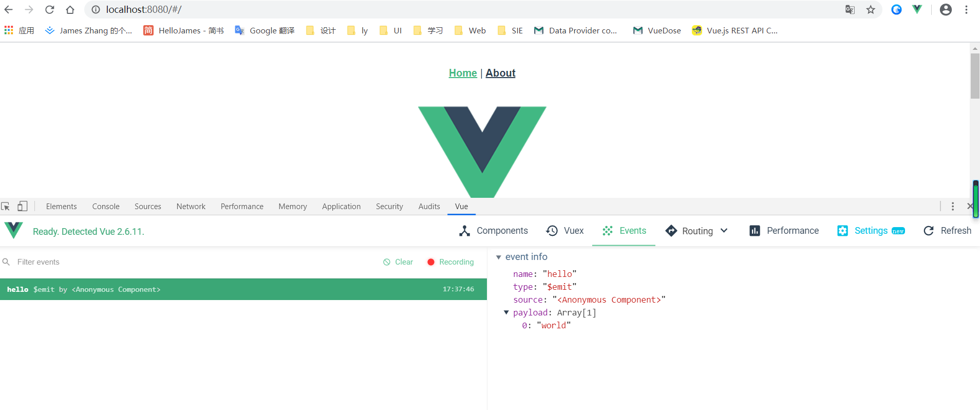Screen dimensions: 980x410
Task: Open the Components view in Vue devtools
Action: pyautogui.click(x=493, y=231)
